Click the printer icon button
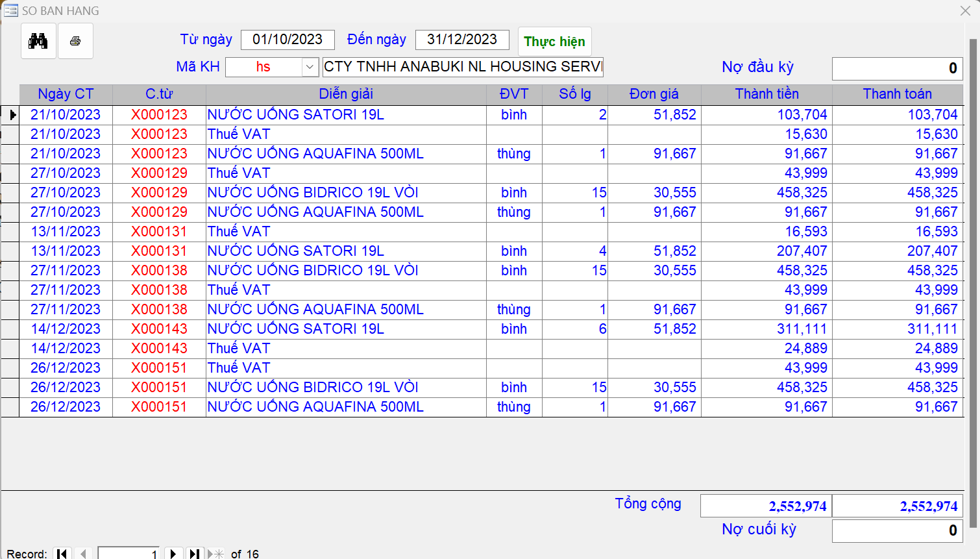Screen dimensions: 980x559 75,41
